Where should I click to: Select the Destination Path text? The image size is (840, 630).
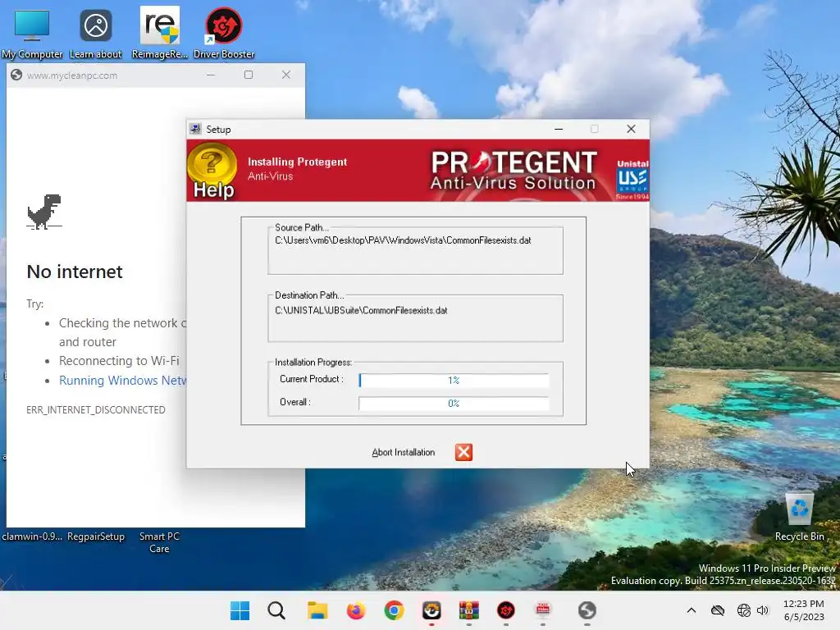tap(361, 310)
